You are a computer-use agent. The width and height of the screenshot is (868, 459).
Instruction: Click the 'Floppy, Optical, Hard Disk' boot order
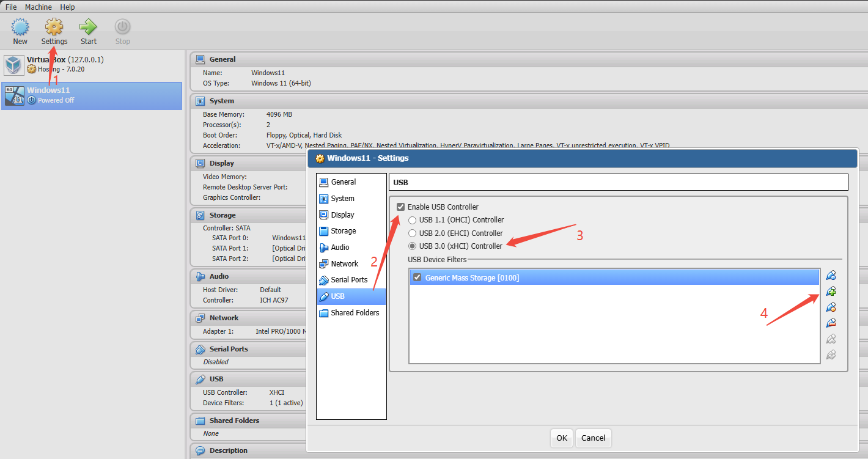(x=304, y=135)
